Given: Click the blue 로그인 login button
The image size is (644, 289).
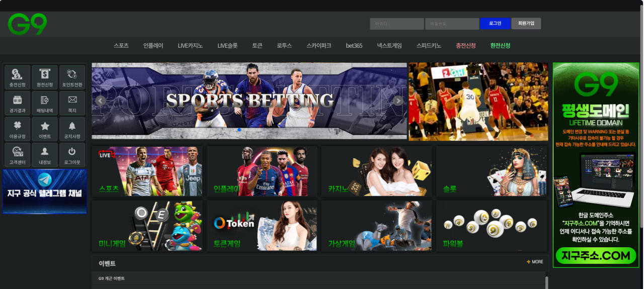Looking at the screenshot, I should tap(495, 24).
